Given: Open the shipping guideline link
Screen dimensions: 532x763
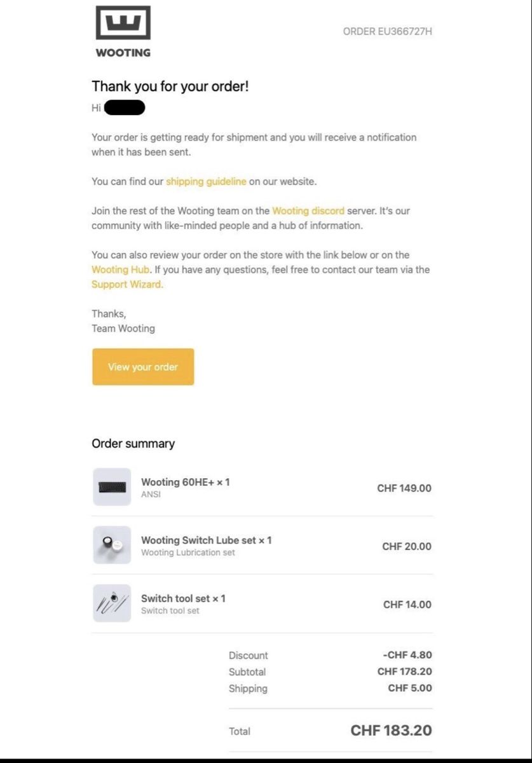Looking at the screenshot, I should [206, 181].
